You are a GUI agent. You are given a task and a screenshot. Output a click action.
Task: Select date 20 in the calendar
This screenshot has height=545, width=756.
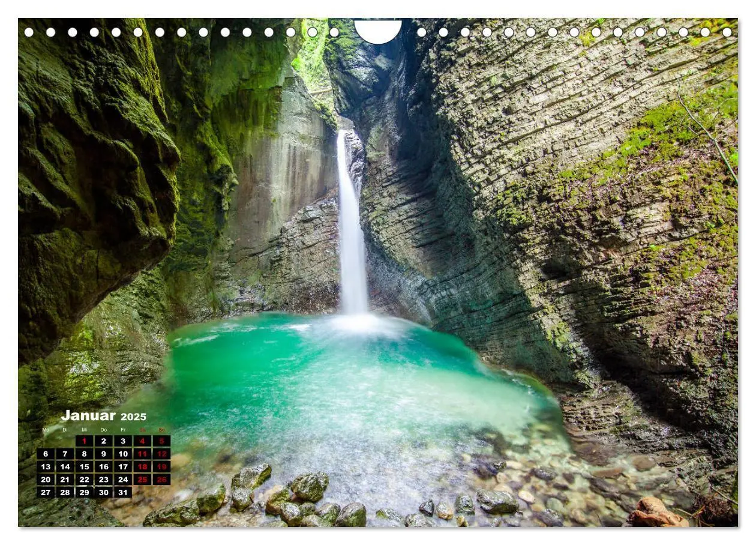pyautogui.click(x=46, y=480)
